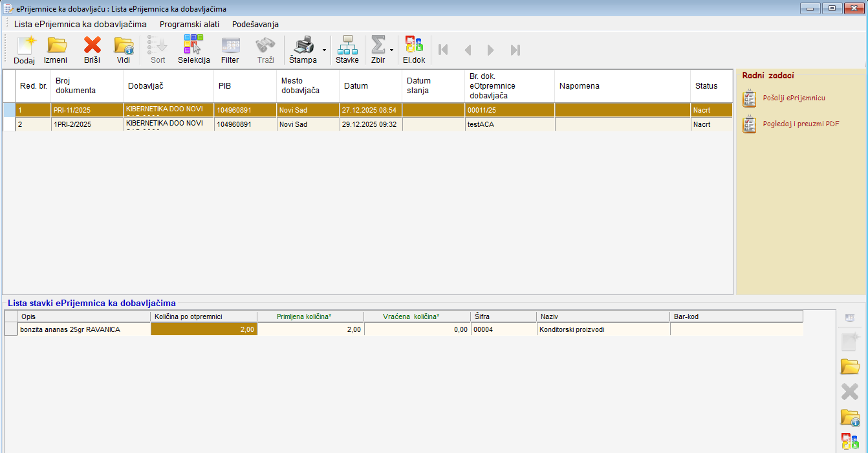This screenshot has width=868, height=453.
Task: Click the Primljena količina cell for bonzita ananas
Action: click(310, 329)
